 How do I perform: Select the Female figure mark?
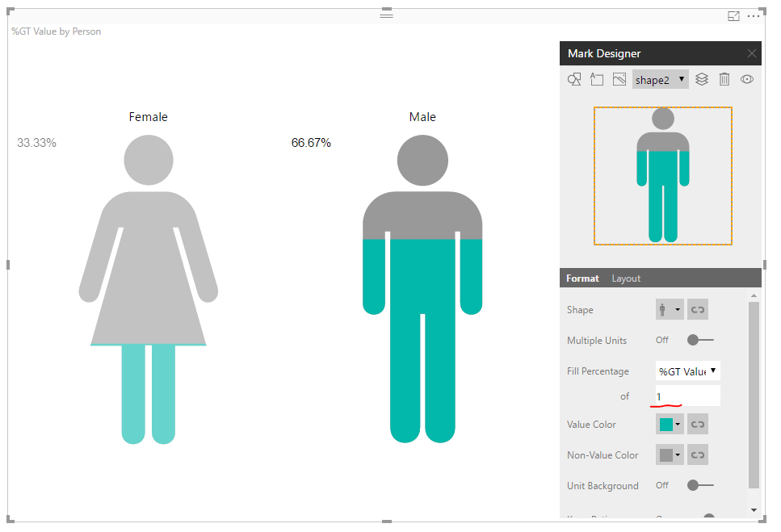(x=149, y=290)
